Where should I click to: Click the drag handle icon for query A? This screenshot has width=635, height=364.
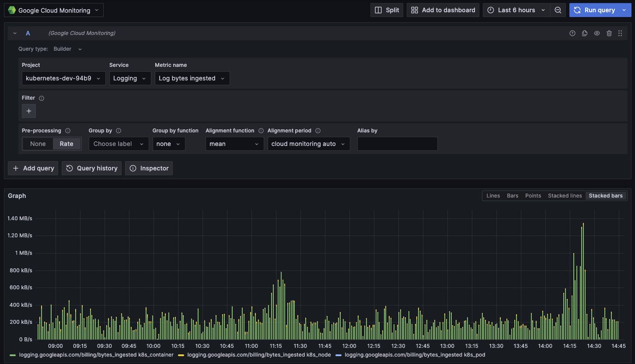pos(620,33)
